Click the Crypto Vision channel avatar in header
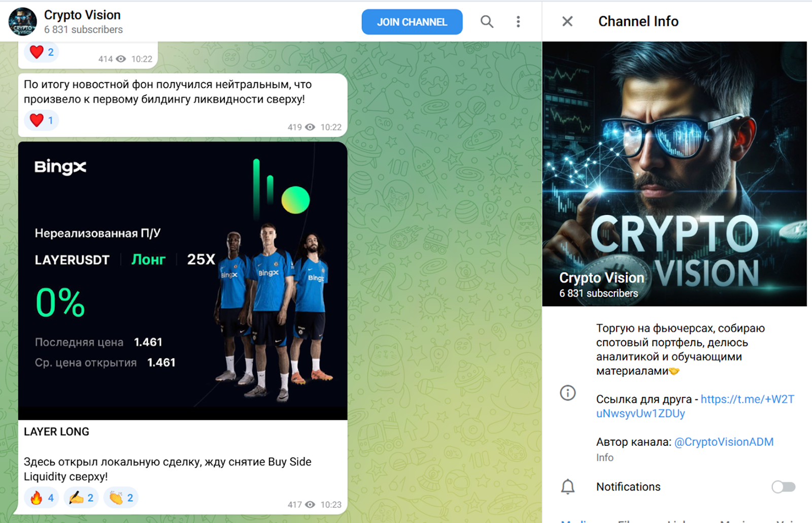 [22, 22]
